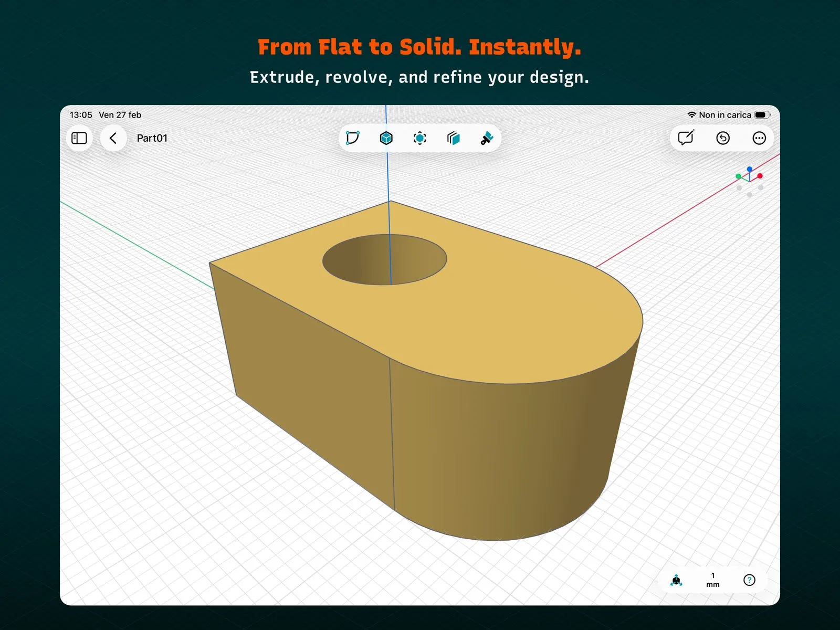840x630 pixels.
Task: Select the paint brush appearance tool
Action: coord(487,138)
